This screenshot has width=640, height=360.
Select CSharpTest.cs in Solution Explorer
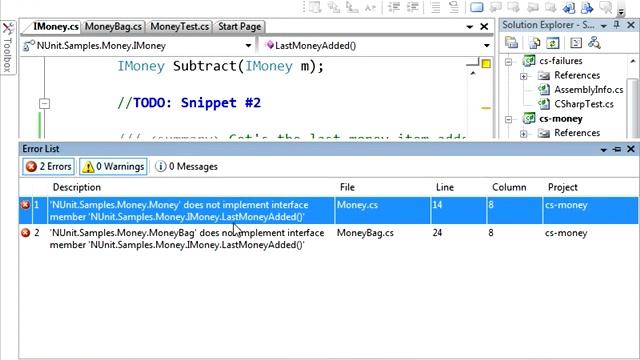click(583, 104)
